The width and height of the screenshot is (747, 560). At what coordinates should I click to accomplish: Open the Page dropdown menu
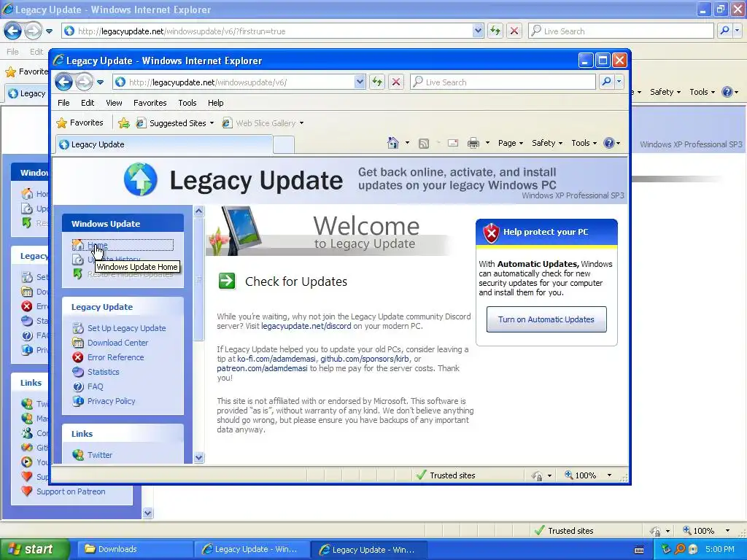pyautogui.click(x=511, y=143)
